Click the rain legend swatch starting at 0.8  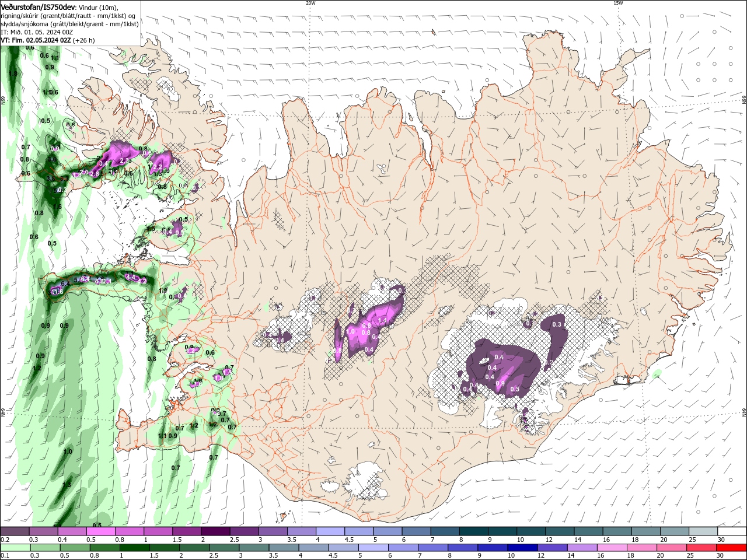[104, 548]
